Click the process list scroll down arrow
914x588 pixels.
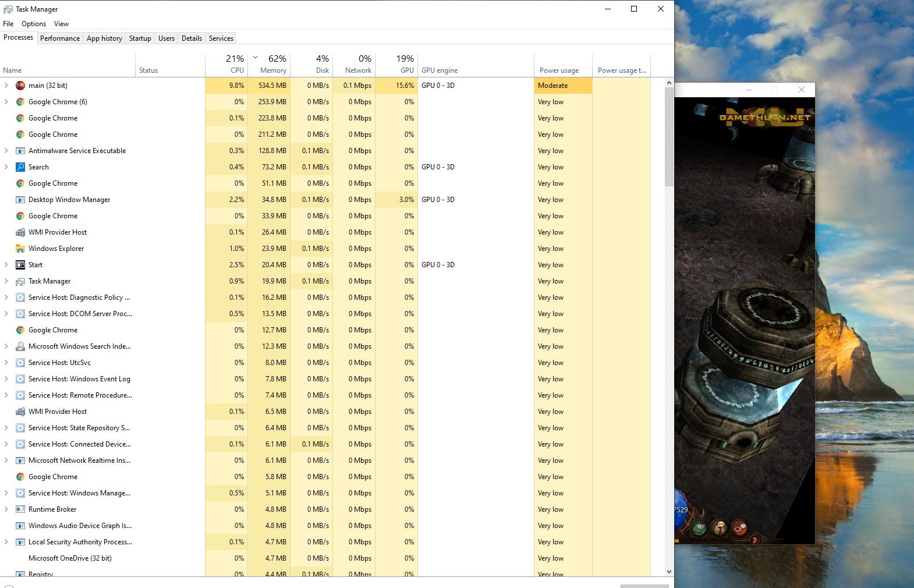click(669, 572)
